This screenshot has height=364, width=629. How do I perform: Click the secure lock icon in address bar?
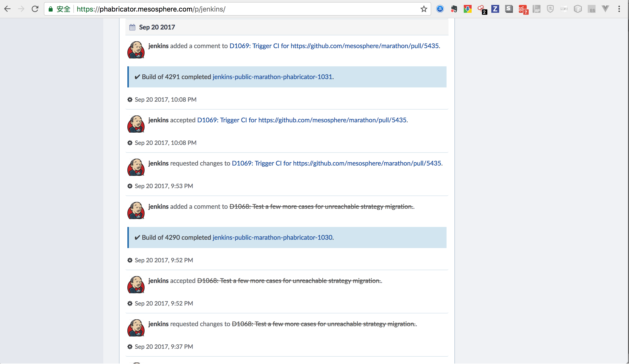51,9
